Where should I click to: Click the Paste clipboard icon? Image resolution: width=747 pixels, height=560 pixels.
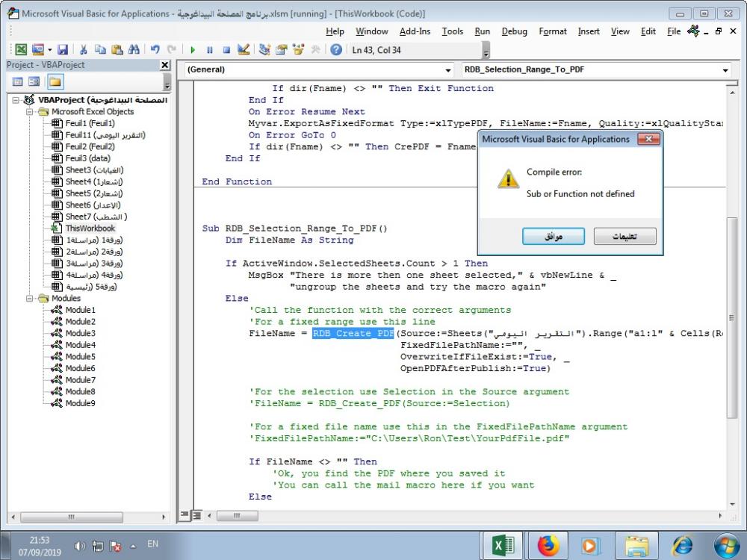pos(117,49)
